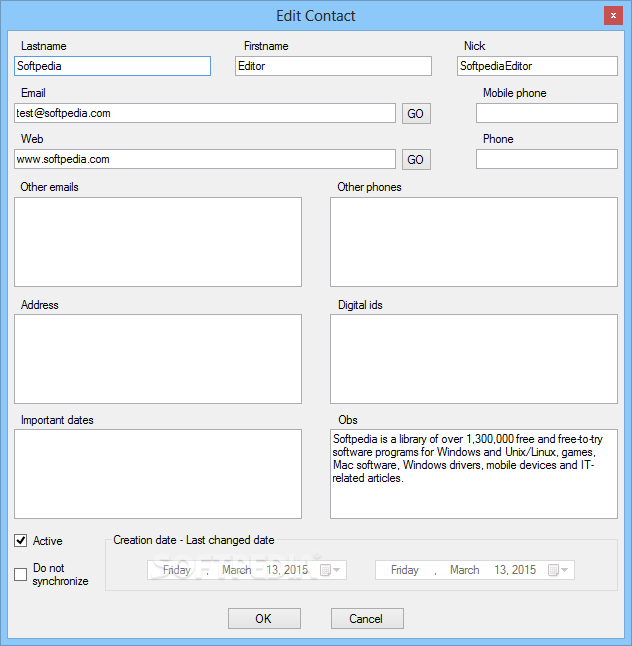Click inside the Obs notes text area

(x=474, y=474)
